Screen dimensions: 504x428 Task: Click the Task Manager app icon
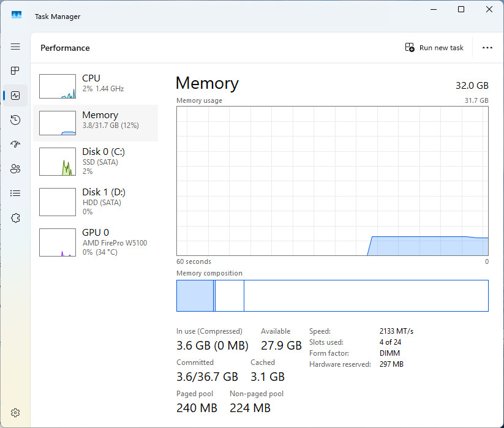(17, 15)
